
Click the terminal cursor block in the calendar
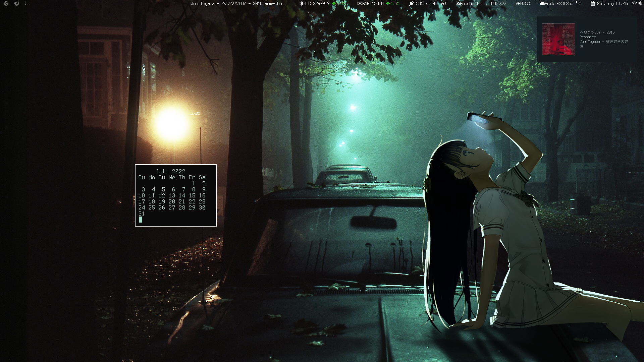point(141,220)
